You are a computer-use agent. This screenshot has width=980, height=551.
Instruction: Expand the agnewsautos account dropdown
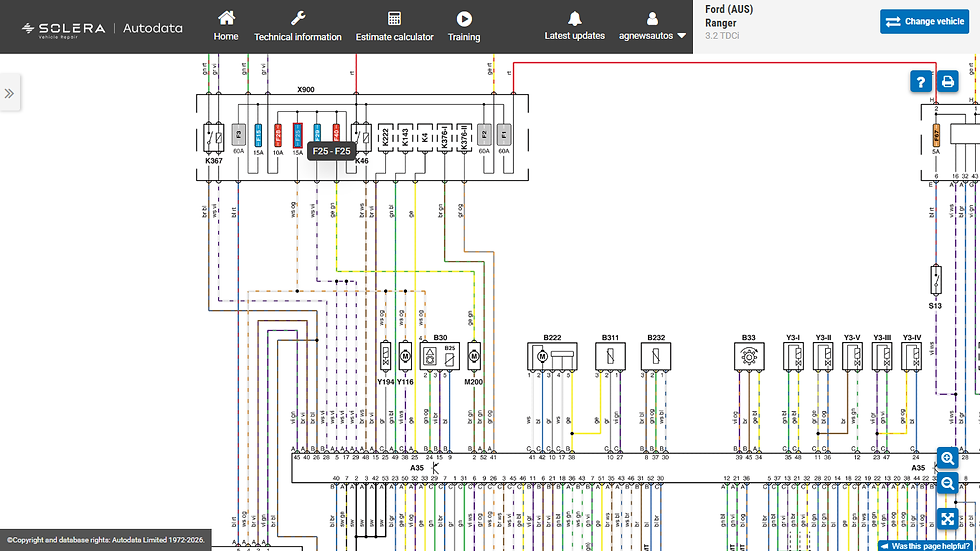pyautogui.click(x=652, y=26)
